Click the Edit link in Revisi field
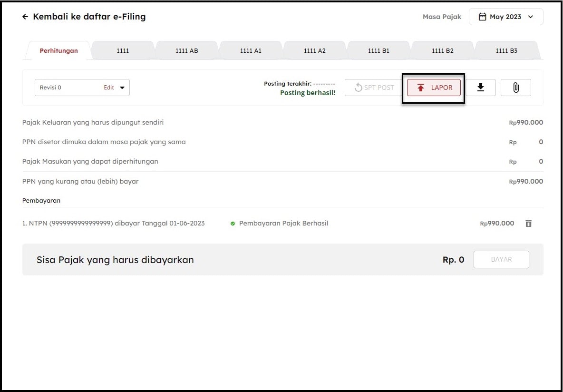The image size is (563, 392). [109, 88]
